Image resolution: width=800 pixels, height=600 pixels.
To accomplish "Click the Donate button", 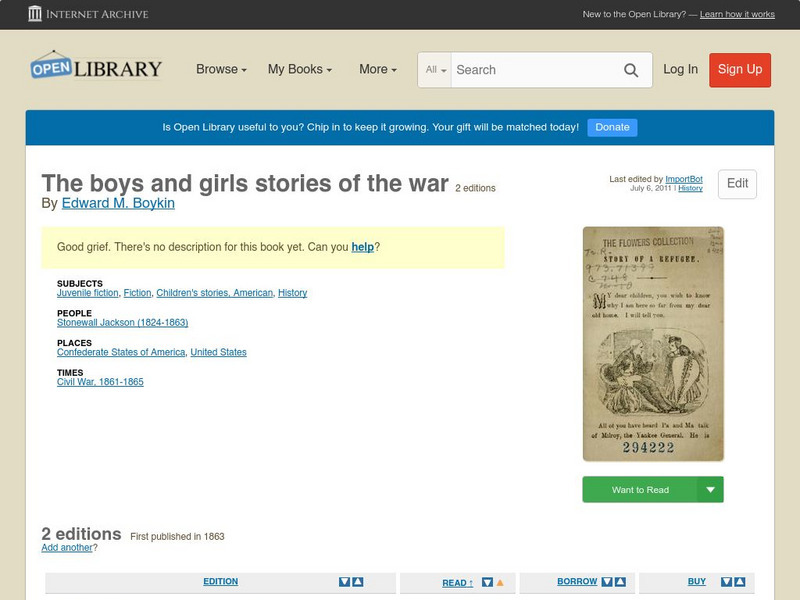I will [611, 127].
